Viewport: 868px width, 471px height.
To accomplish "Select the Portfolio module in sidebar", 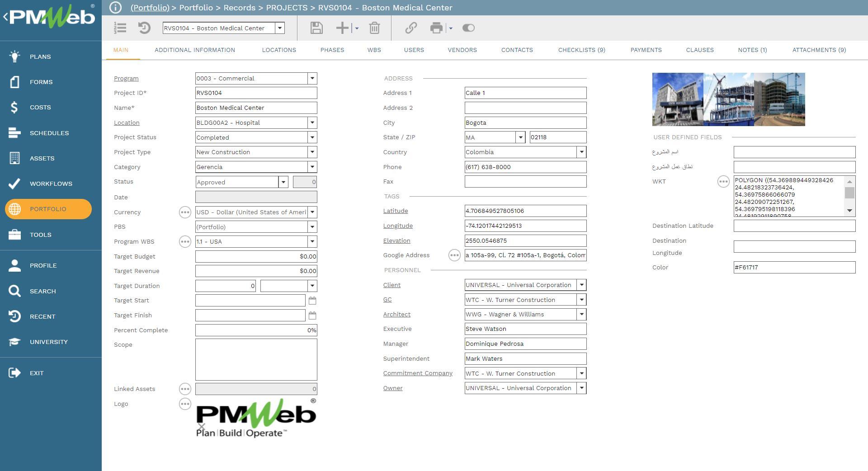I will point(48,209).
